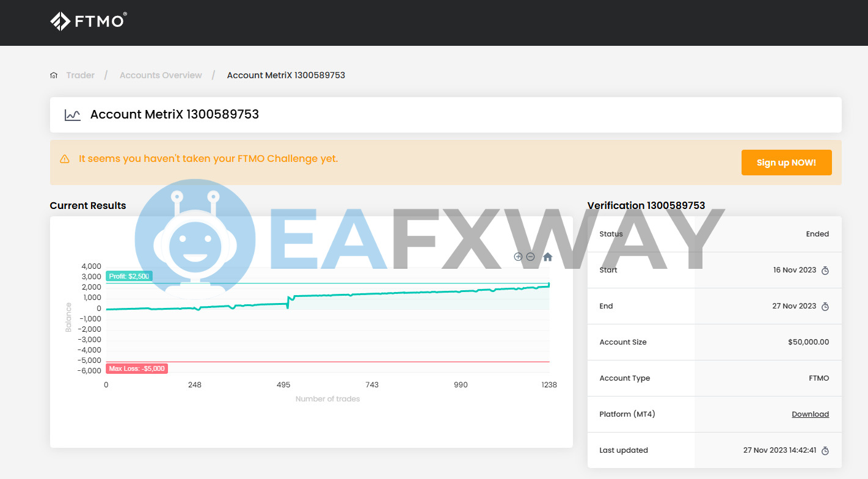Reset chart zoom with home icon
This screenshot has height=479, width=868.
click(x=547, y=257)
